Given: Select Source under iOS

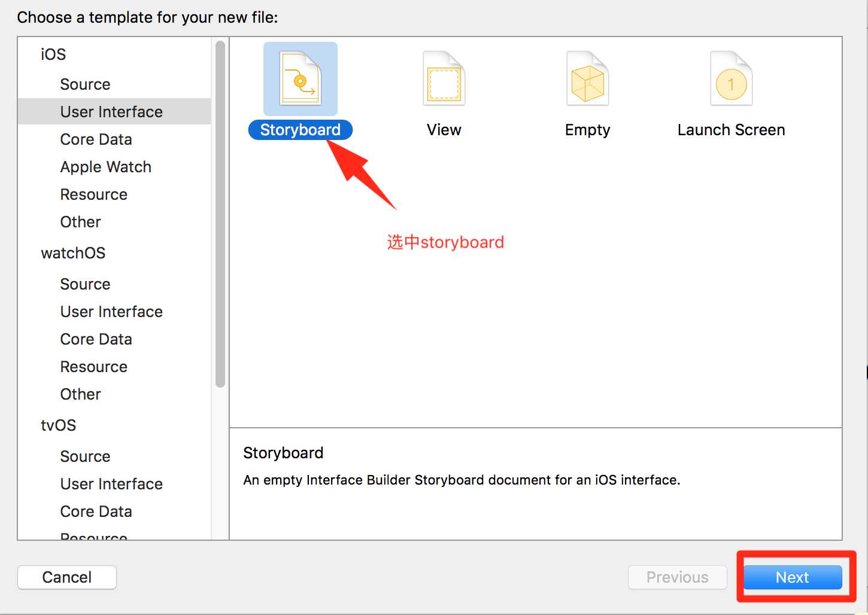Looking at the screenshot, I should (85, 84).
